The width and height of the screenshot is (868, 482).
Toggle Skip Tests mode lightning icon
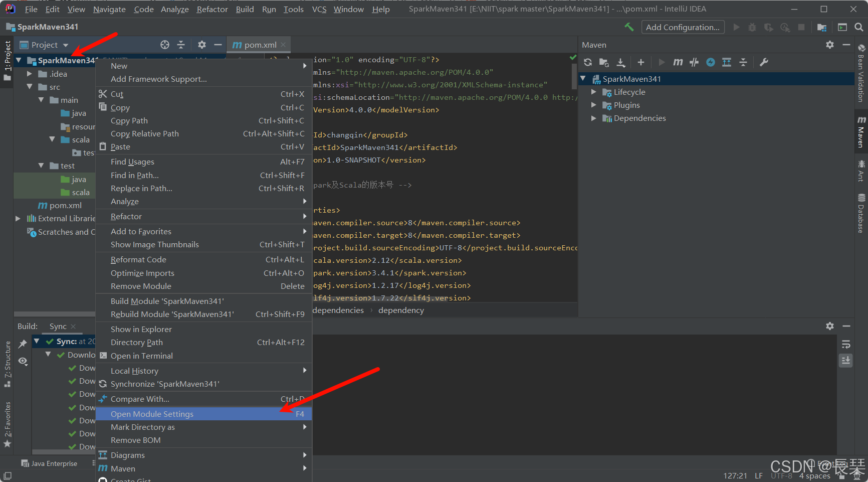click(x=711, y=62)
